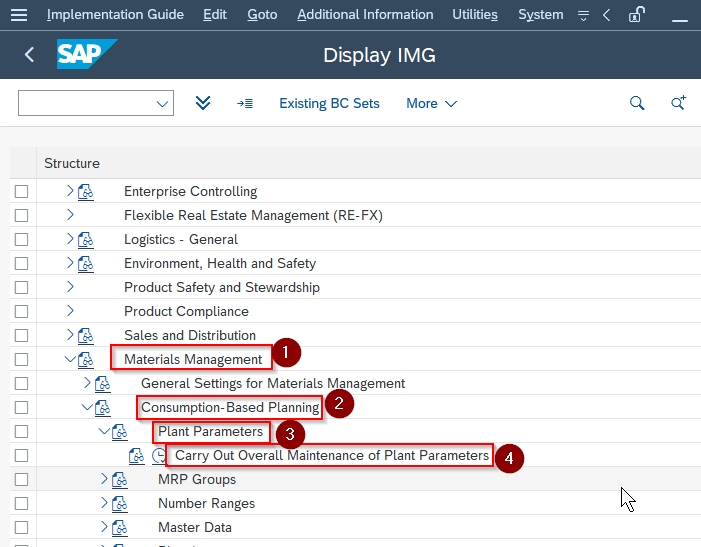Collapse the Materials Management node
The height and width of the screenshot is (547, 701).
70,359
